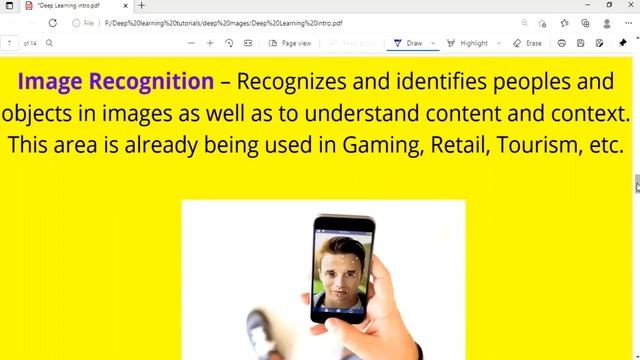Screen dimensions: 640x360
Task: Print the PDF document
Action: [x=562, y=43]
